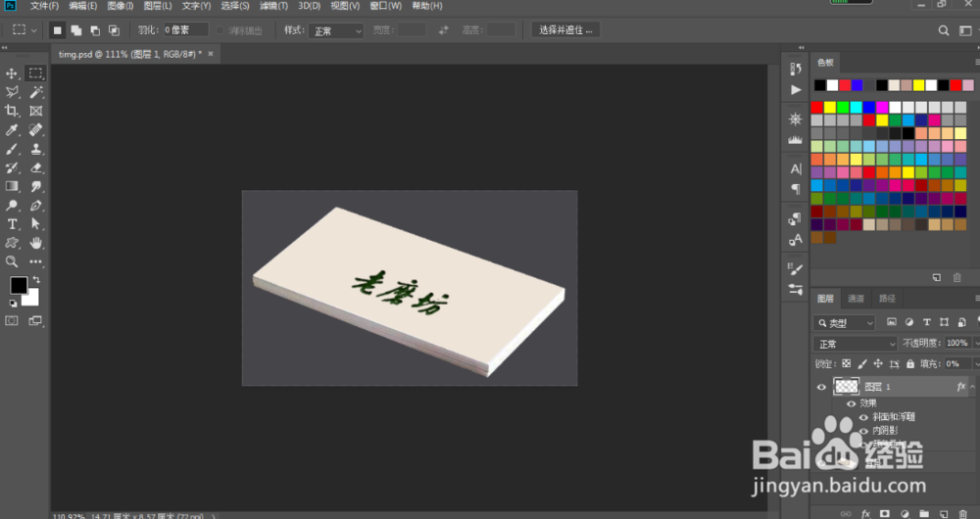This screenshot has width=980, height=519.
Task: Open the 滤镜(T) menu
Action: click(x=273, y=6)
